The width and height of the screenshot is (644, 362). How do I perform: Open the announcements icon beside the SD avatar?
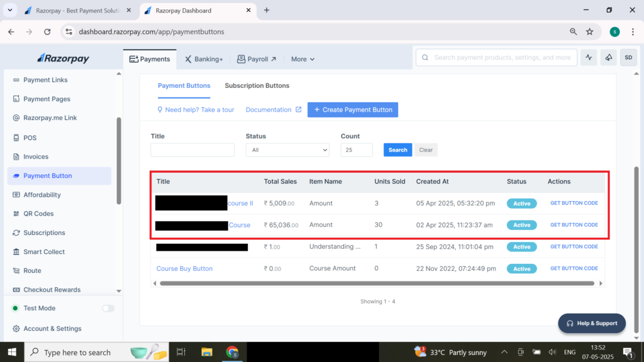point(609,57)
